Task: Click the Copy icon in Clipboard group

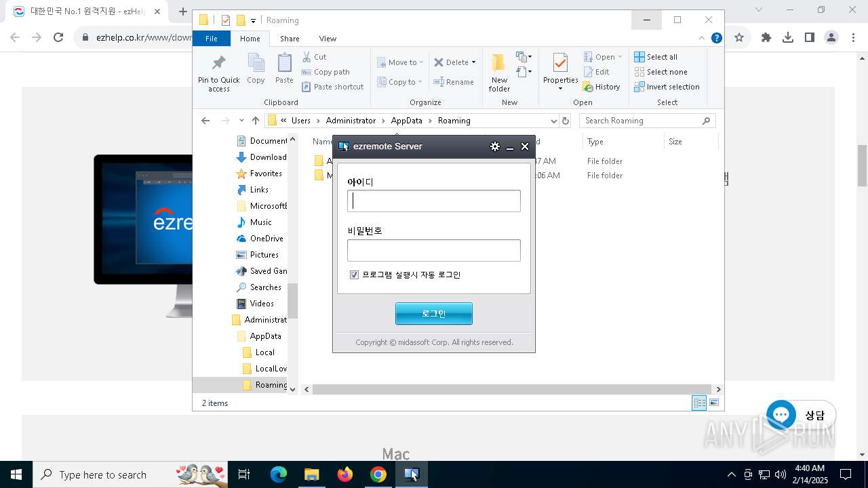Action: (x=256, y=69)
